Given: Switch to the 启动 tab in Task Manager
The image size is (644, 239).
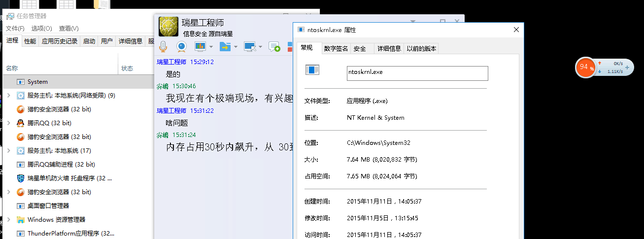Looking at the screenshot, I should pyautogui.click(x=89, y=41).
